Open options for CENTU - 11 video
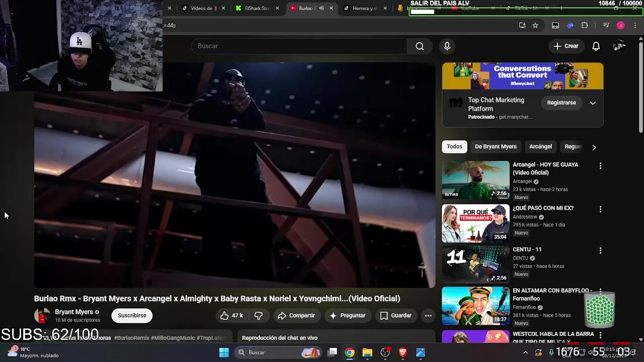Screen dimensions: 644x362 click(600, 250)
